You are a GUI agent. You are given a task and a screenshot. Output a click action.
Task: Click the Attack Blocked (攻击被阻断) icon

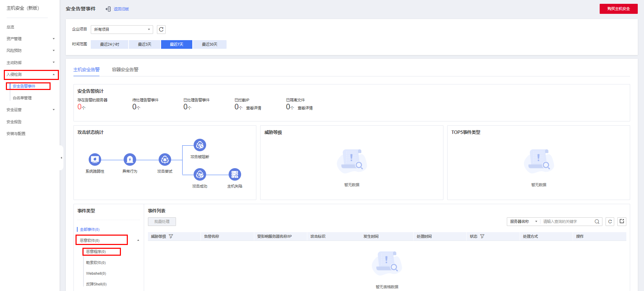[x=200, y=145]
